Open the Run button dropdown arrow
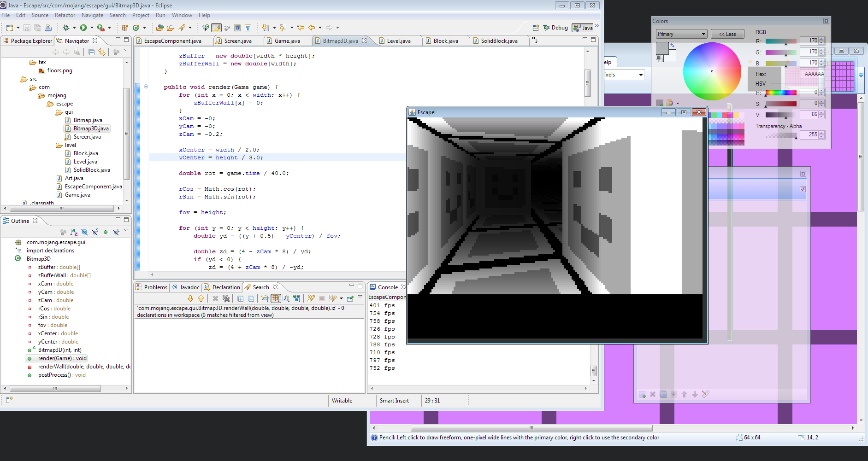 coord(92,28)
